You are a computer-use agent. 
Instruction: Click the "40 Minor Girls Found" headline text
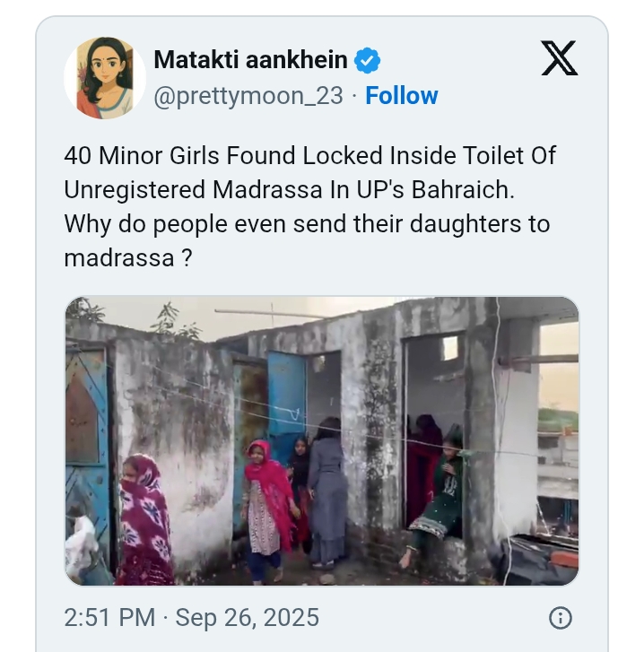coord(179,155)
